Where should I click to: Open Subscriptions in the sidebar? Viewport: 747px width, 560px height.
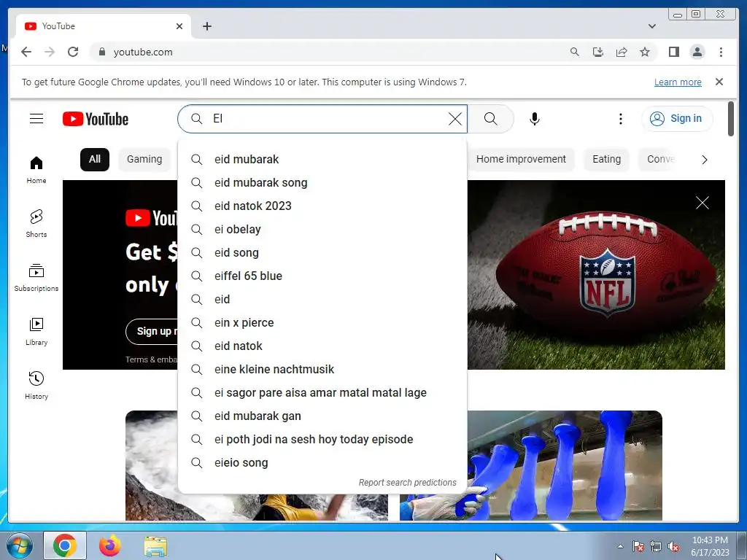click(36, 278)
